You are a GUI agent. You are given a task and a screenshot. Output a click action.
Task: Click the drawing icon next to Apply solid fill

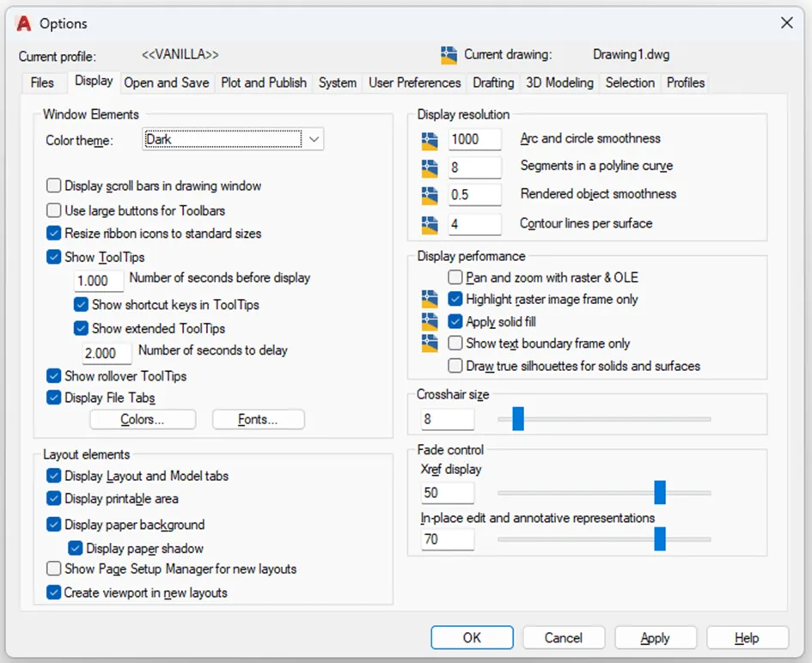430,320
